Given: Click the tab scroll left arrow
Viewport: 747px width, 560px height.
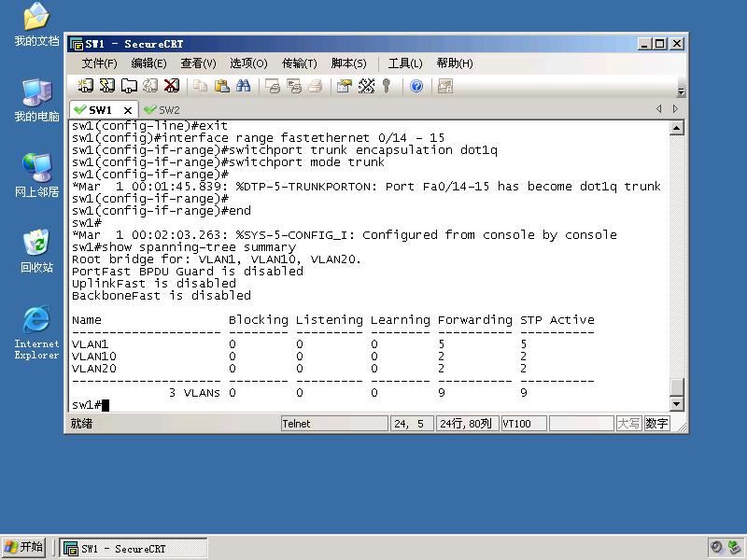Looking at the screenshot, I should coord(659,109).
